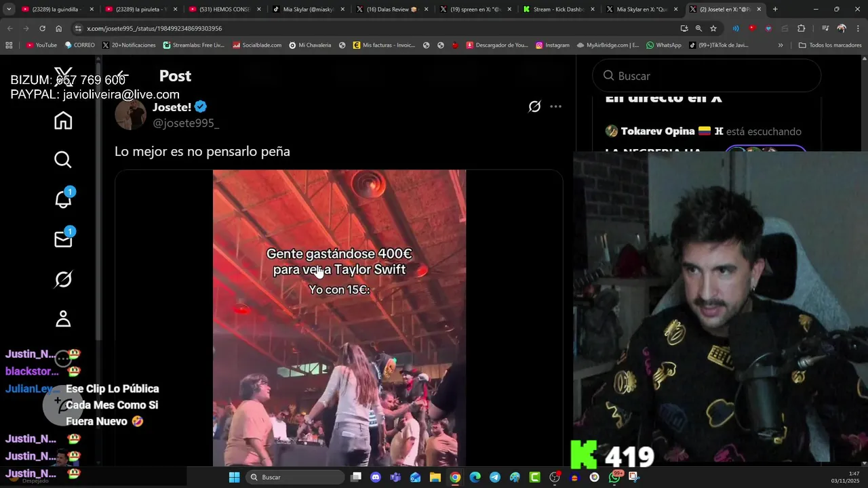Switch to 'Mia Skylar en X' tab

click(x=643, y=9)
